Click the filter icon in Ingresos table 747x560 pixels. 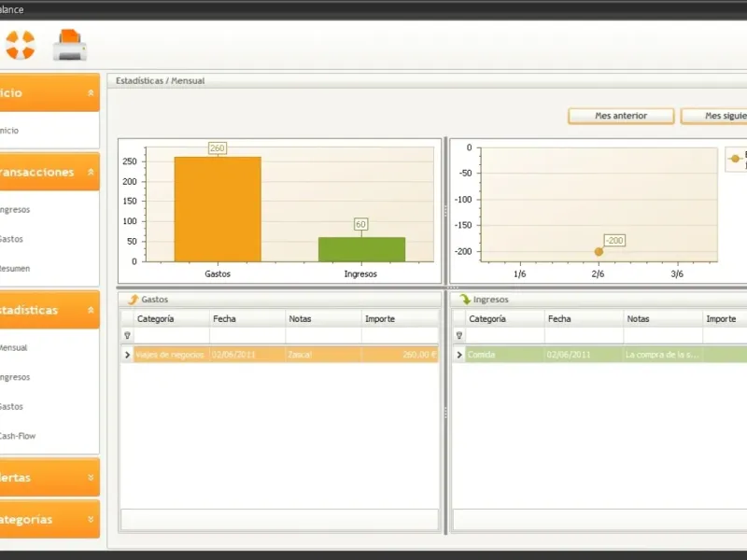(459, 335)
